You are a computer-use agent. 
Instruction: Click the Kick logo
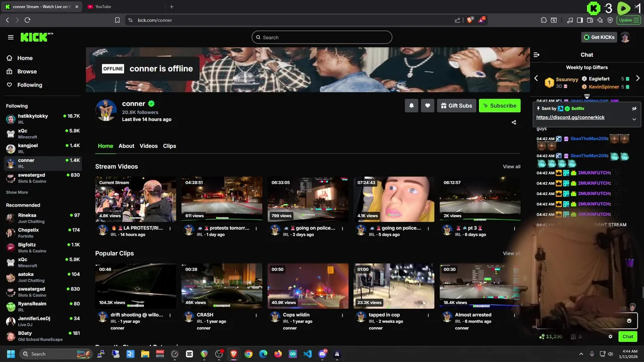pyautogui.click(x=37, y=37)
